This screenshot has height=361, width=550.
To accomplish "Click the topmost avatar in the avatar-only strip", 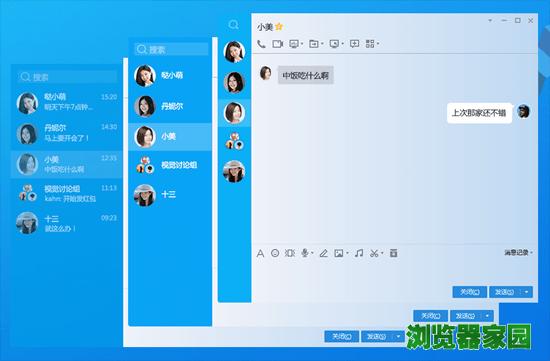I will pyautogui.click(x=234, y=52).
